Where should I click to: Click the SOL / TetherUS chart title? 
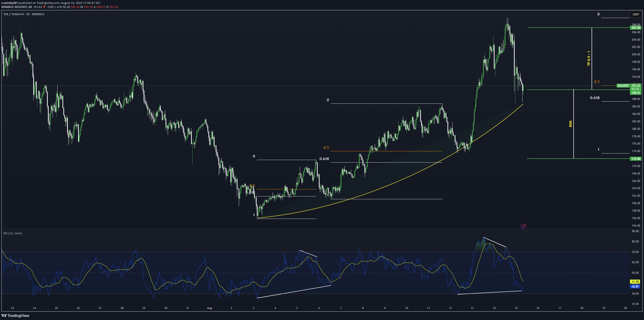click(24, 14)
